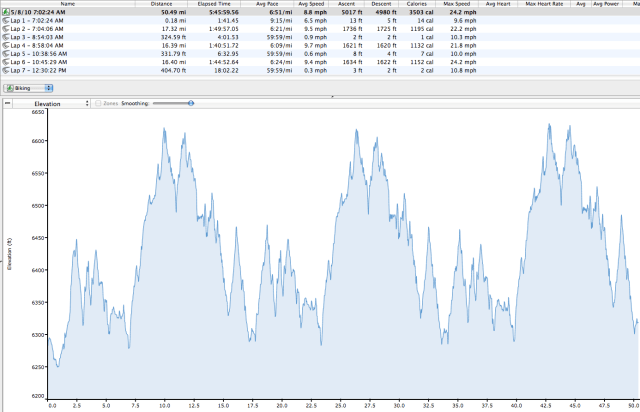The width and height of the screenshot is (640, 412).
Task: Collapse the chart panel with minus button
Action: (x=7, y=103)
